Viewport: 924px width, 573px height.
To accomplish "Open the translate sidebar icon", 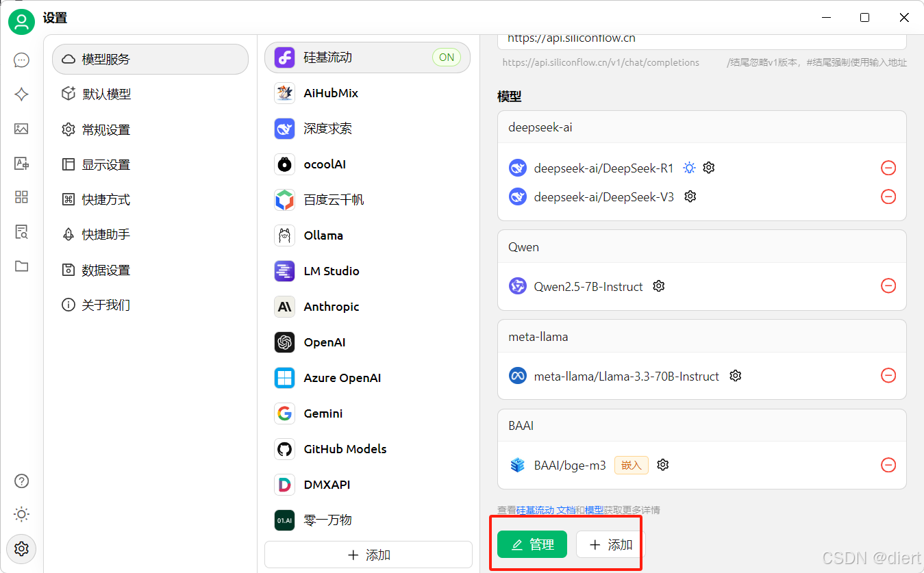I will coord(22,163).
